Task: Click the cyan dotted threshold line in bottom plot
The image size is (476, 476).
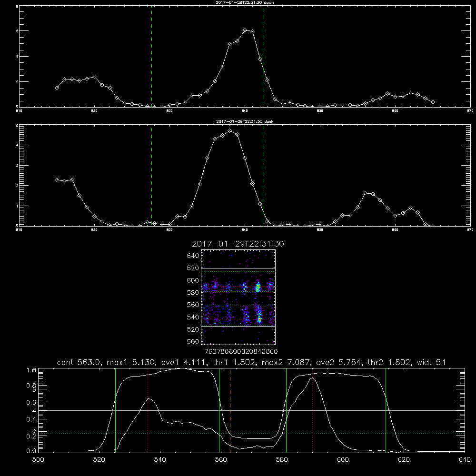Action: tap(251, 434)
